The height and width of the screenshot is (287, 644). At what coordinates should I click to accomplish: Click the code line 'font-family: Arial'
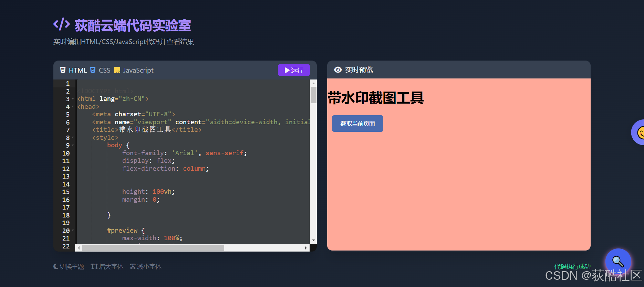(x=185, y=153)
